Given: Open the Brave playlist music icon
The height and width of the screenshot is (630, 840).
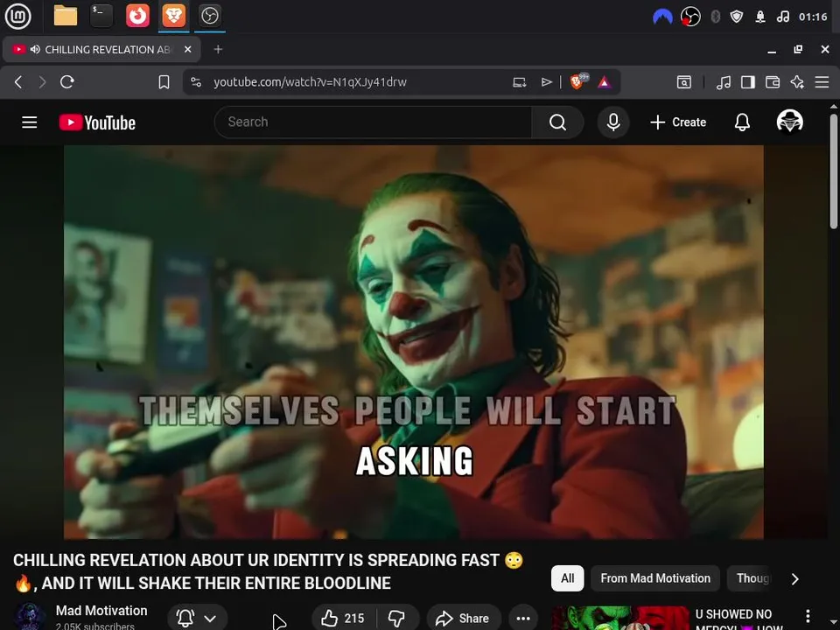Looking at the screenshot, I should click(x=724, y=82).
